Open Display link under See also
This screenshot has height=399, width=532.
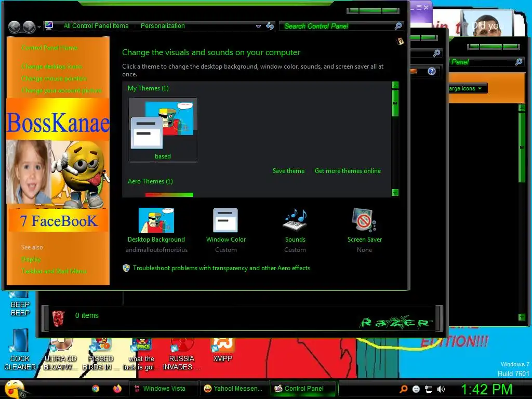(31, 259)
